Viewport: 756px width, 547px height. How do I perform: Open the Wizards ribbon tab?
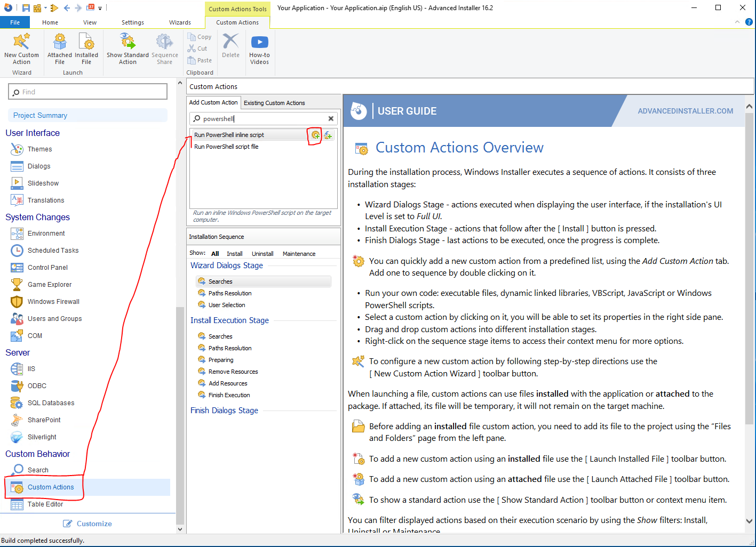[180, 22]
